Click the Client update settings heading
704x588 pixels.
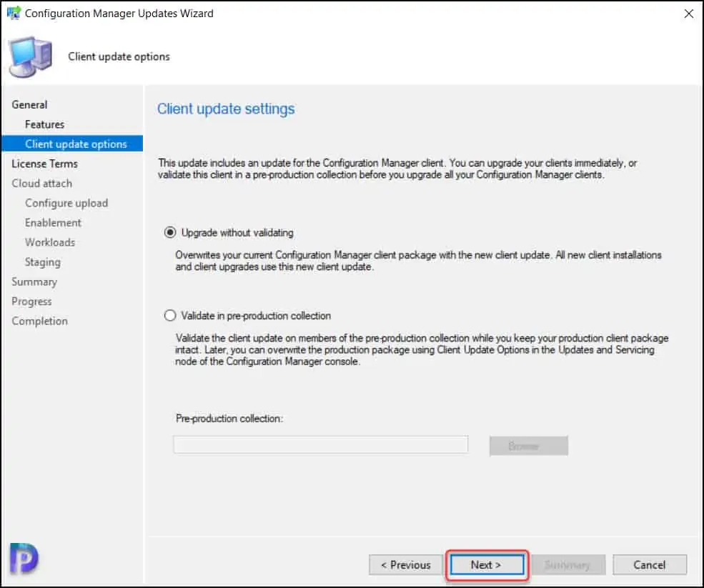(x=226, y=109)
